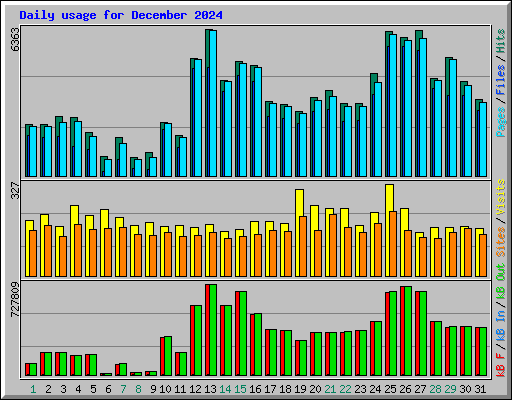Viewport: 512px width, 400px height.
Task: Click the cyan bar for day 6
Action: tap(108, 168)
